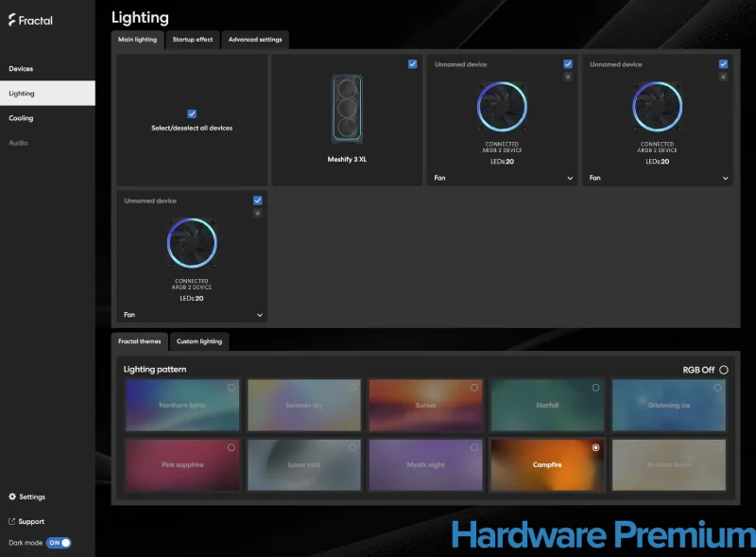Open the Cooling section
The width and height of the screenshot is (756, 557).
21,118
